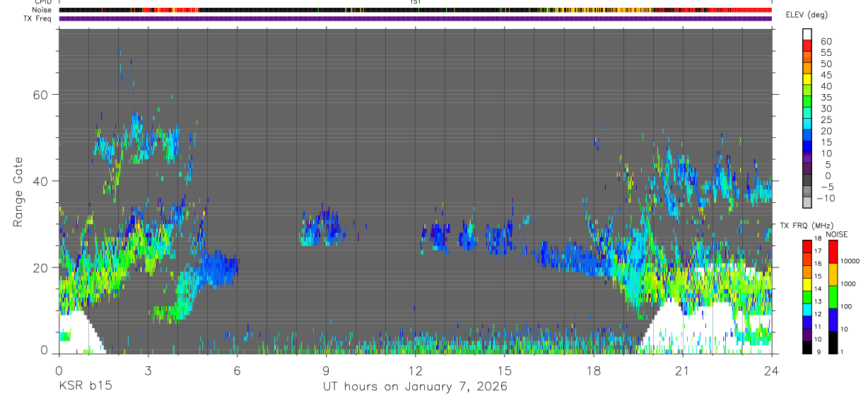Image resolution: width=868 pixels, height=401 pixels.
Task: Click the 21 hour tick label on time axis
Action: [x=683, y=371]
